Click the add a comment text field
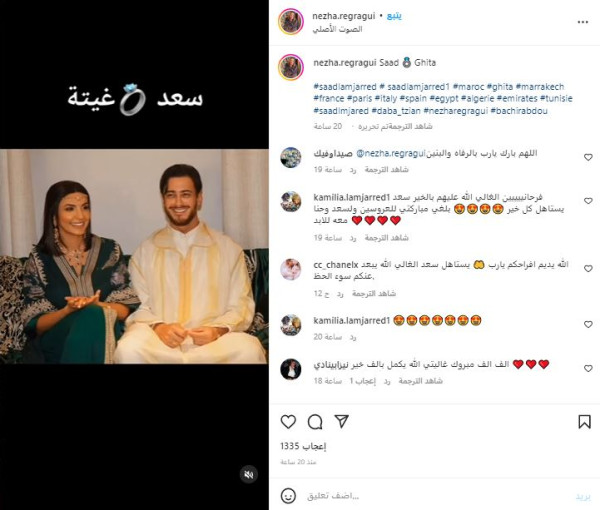Image resolution: width=600 pixels, height=510 pixels. tap(436, 496)
